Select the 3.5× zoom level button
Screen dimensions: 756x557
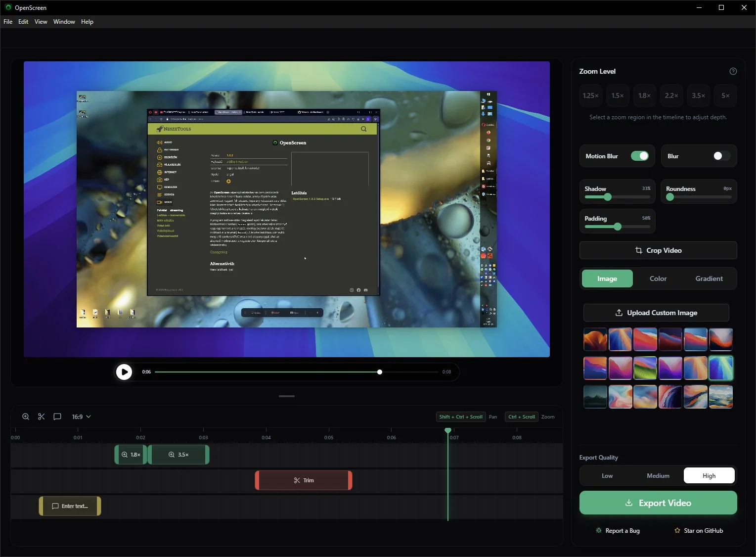tap(698, 95)
